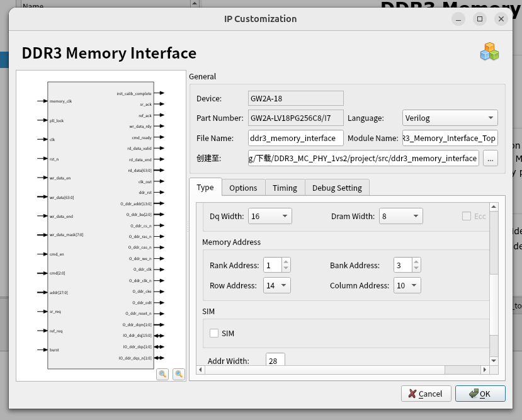Click the O_ddr_reset_n port label
The image size is (522, 420).
138,314
